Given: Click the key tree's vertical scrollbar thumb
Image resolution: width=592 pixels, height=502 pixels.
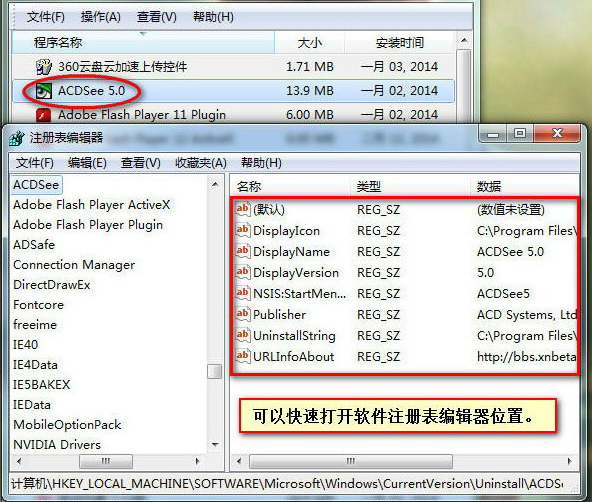Looking at the screenshot, I should tap(215, 371).
